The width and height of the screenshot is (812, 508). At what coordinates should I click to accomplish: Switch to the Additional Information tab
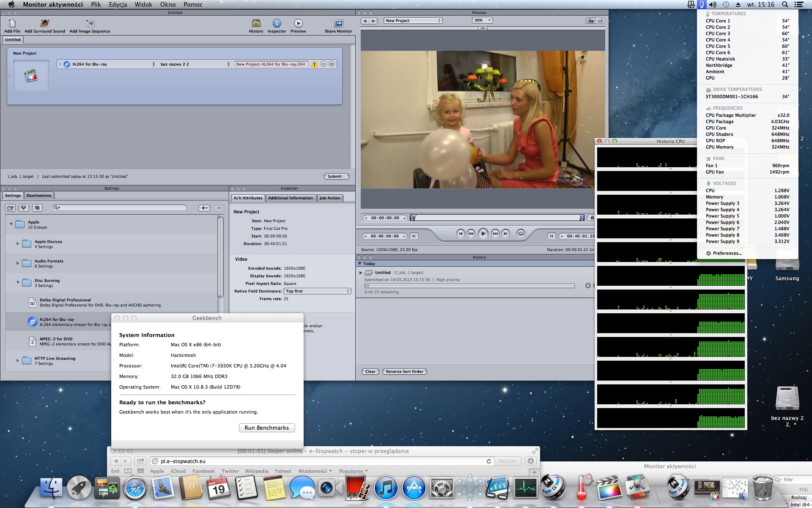tap(290, 198)
